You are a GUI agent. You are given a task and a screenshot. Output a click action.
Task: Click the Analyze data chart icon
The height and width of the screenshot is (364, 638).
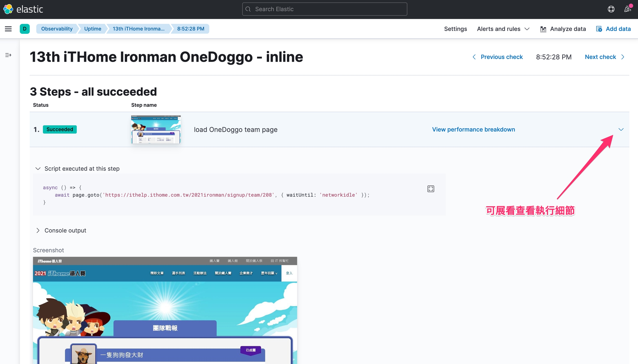(543, 29)
